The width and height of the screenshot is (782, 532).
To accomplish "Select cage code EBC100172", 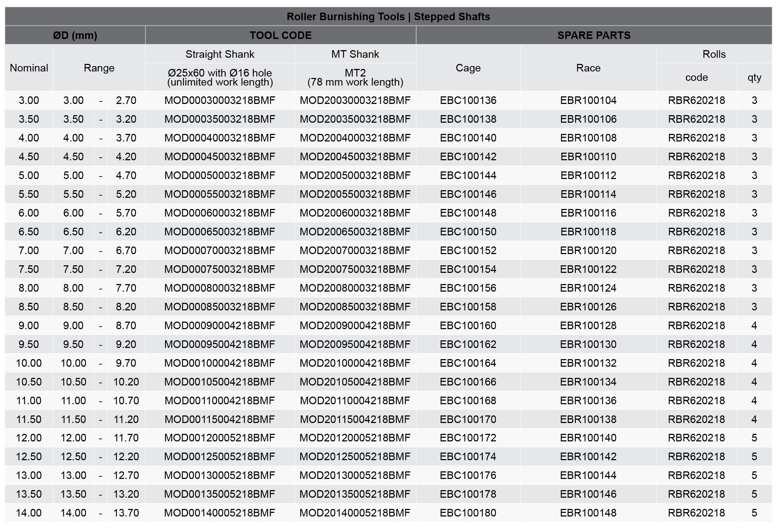I will [468, 438].
